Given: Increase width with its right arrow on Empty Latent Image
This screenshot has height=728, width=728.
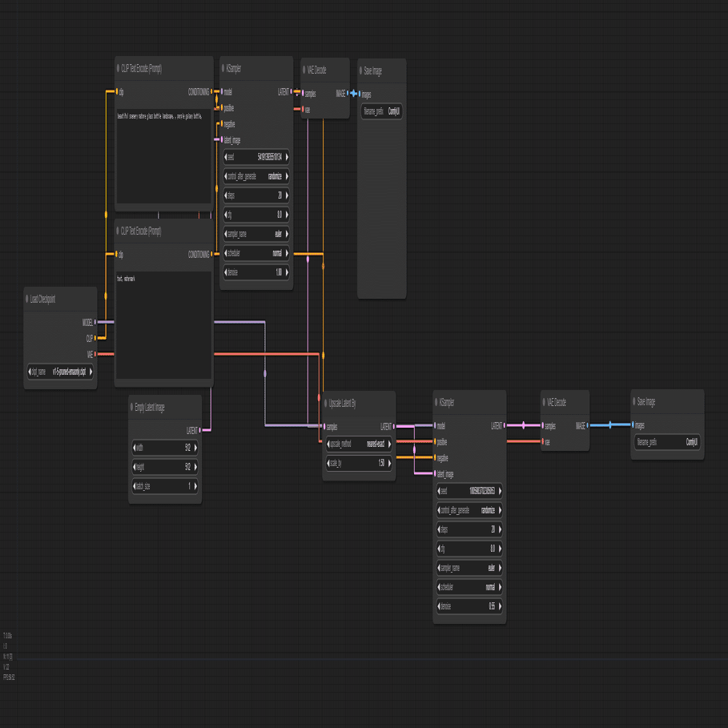Looking at the screenshot, I should click(x=195, y=448).
